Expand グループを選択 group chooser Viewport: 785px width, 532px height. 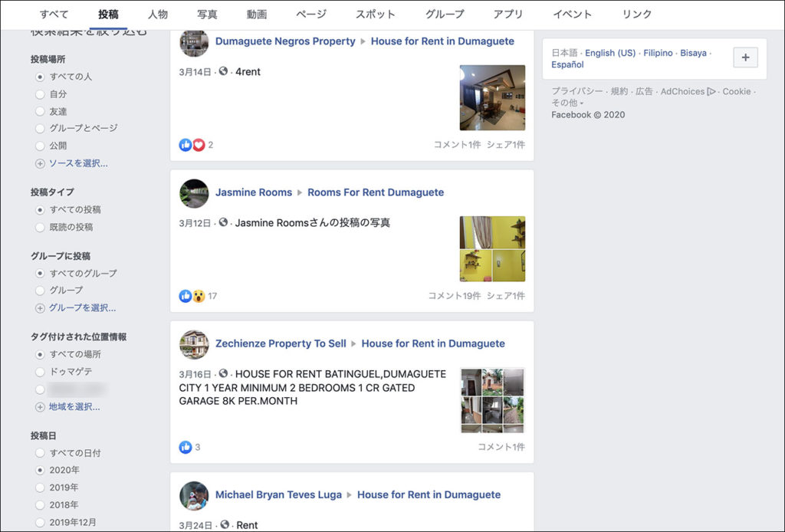[76, 308]
